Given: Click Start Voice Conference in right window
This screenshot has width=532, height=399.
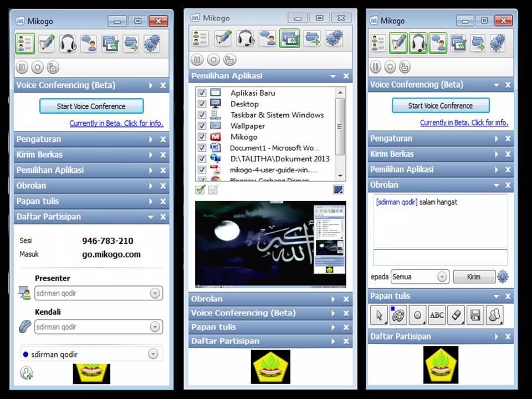Looking at the screenshot, I should pyautogui.click(x=441, y=105).
